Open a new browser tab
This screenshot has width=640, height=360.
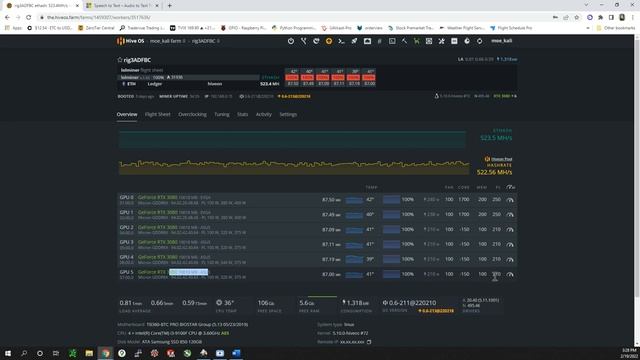(x=169, y=6)
